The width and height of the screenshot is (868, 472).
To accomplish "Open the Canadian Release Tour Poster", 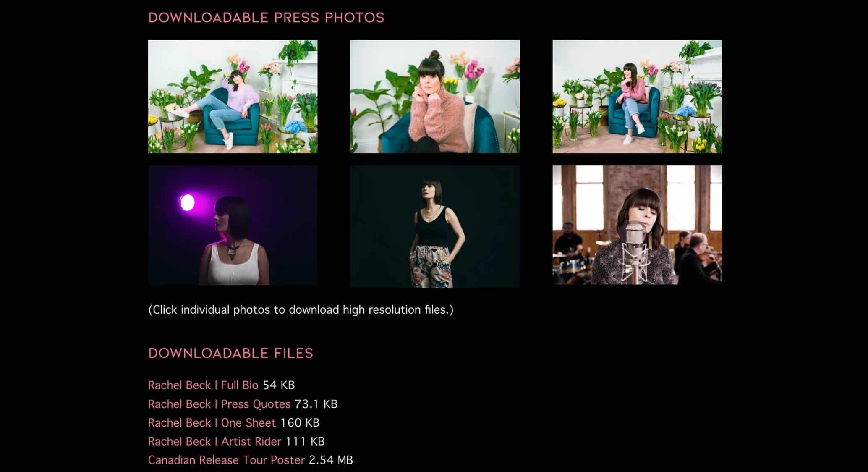I will point(226,460).
